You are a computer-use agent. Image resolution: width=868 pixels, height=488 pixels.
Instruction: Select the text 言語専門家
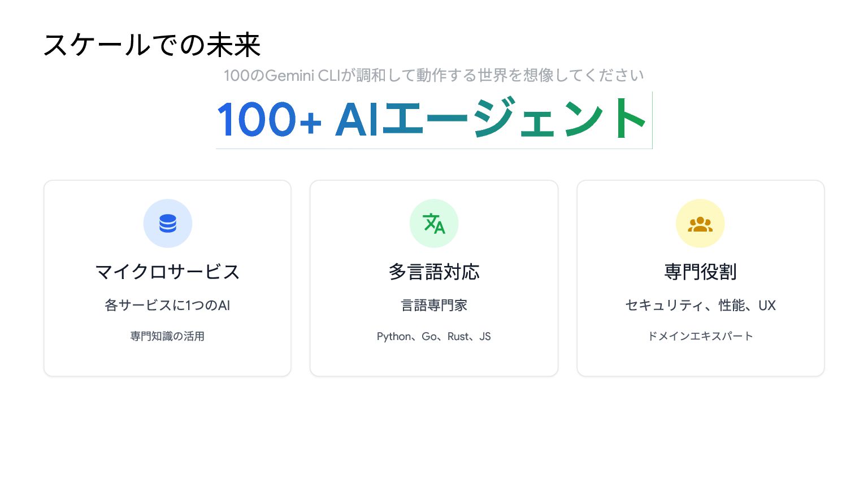pos(434,306)
